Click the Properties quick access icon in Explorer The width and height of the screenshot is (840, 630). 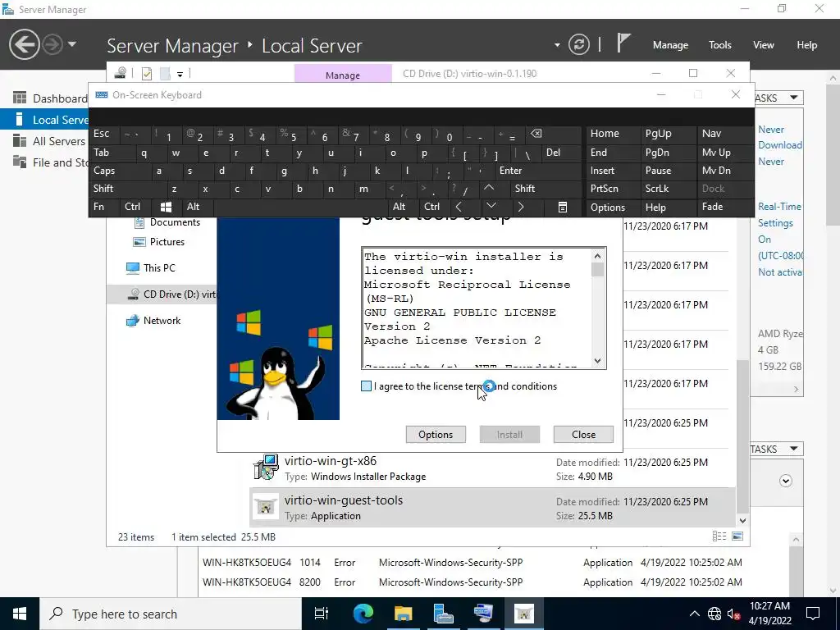coord(147,73)
